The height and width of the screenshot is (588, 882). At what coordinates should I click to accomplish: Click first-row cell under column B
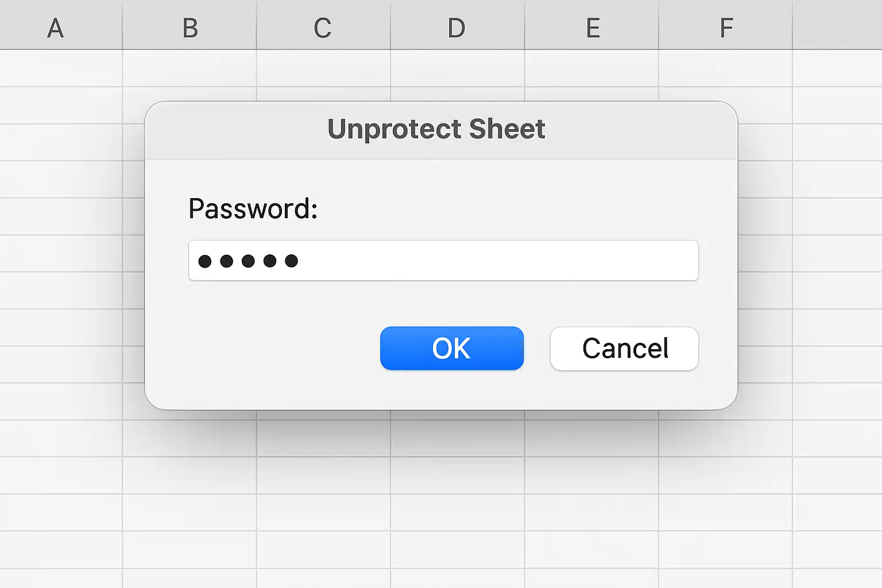189,68
